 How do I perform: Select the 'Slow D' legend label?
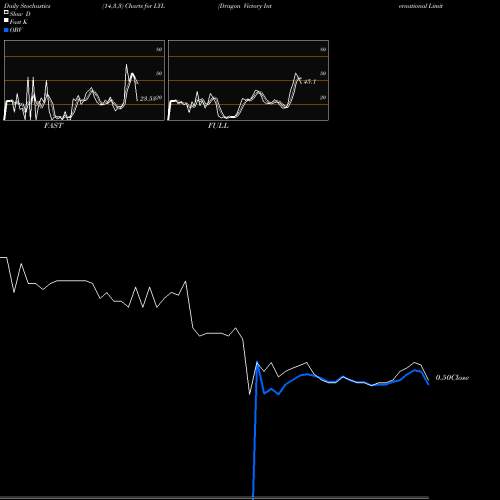click(20, 14)
